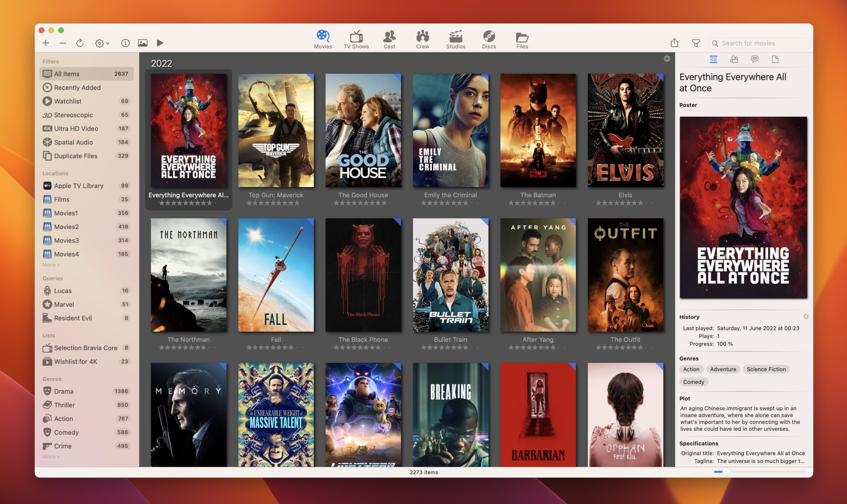The height and width of the screenshot is (504, 847).
Task: Open the History section gear
Action: [806, 317]
